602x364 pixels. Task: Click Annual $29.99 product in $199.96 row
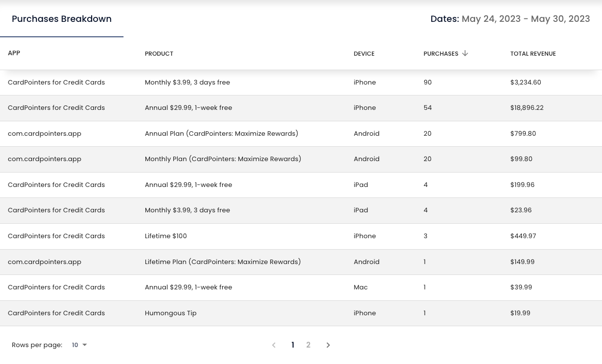[188, 185]
